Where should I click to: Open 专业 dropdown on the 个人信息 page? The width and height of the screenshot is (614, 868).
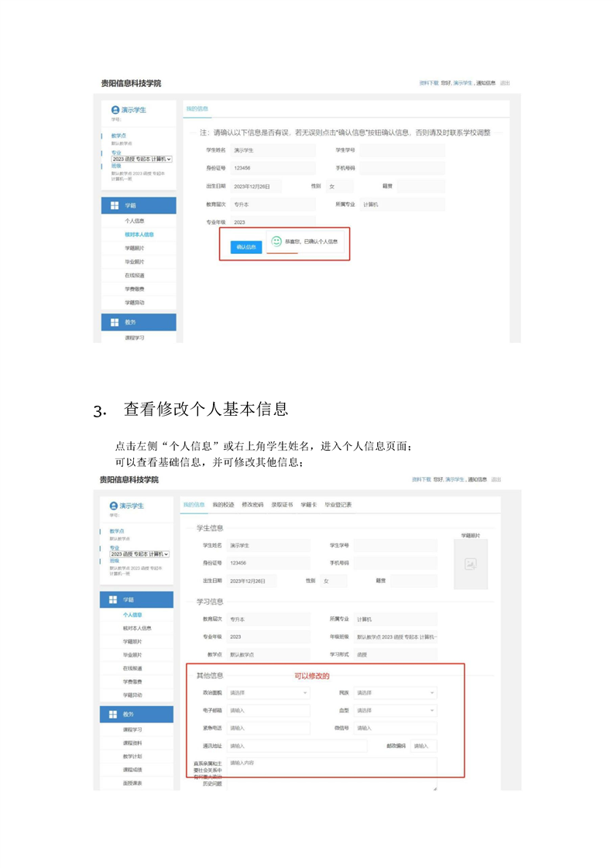tap(139, 554)
